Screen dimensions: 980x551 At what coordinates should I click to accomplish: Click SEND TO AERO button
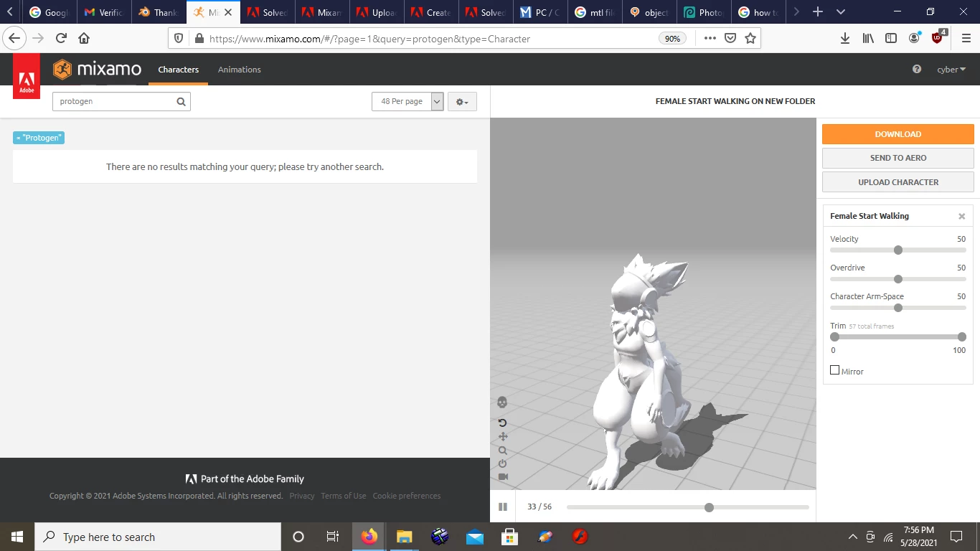(898, 158)
